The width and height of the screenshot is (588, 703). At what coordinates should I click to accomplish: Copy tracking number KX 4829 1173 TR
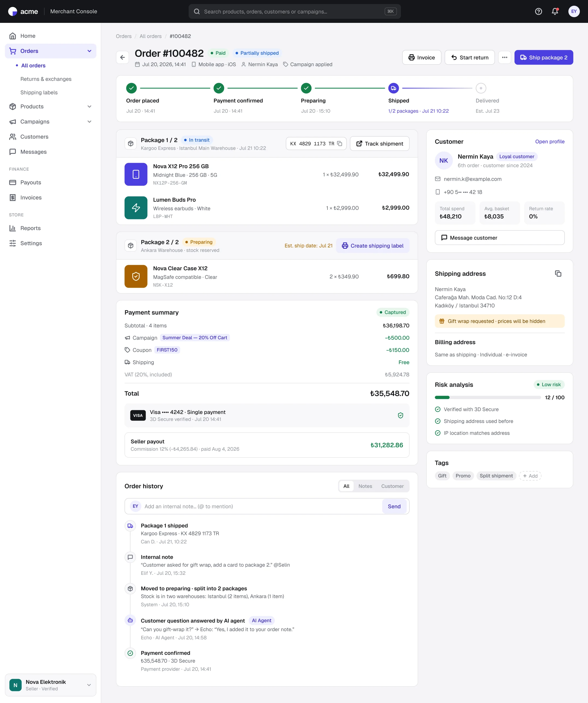pyautogui.click(x=339, y=144)
